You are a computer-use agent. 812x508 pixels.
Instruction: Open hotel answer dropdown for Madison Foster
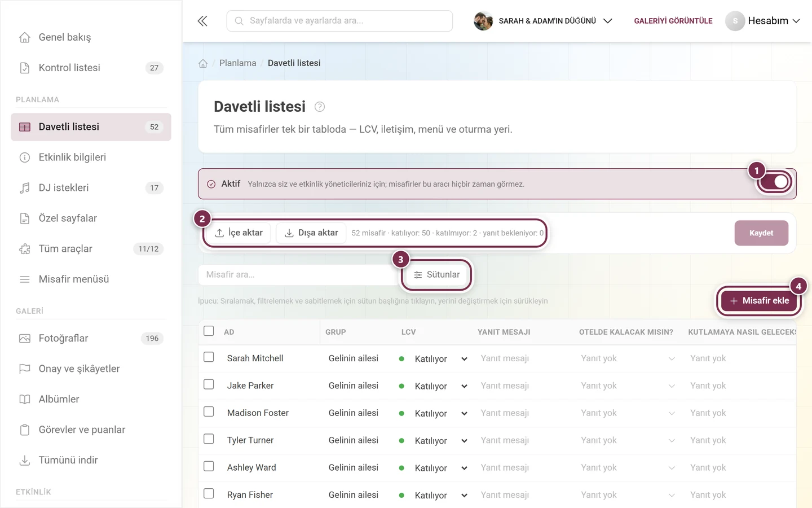[x=627, y=413]
